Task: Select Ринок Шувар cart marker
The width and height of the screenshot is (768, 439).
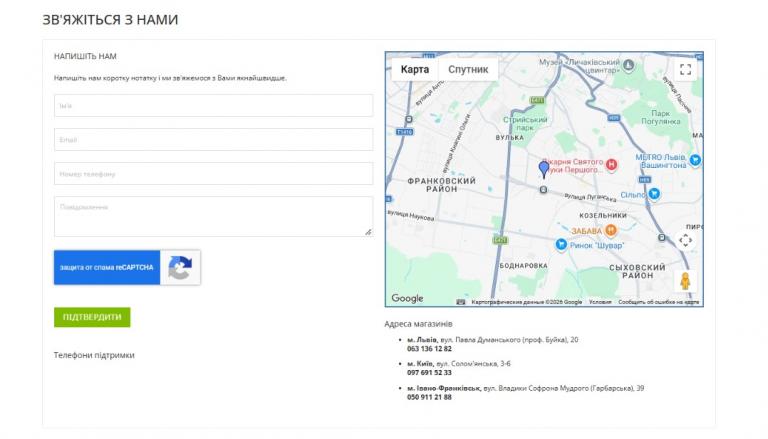Action: (561, 244)
